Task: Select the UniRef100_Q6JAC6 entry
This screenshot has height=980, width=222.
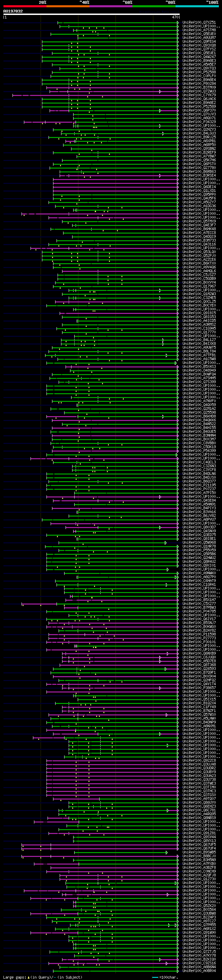Action: pos(199,99)
